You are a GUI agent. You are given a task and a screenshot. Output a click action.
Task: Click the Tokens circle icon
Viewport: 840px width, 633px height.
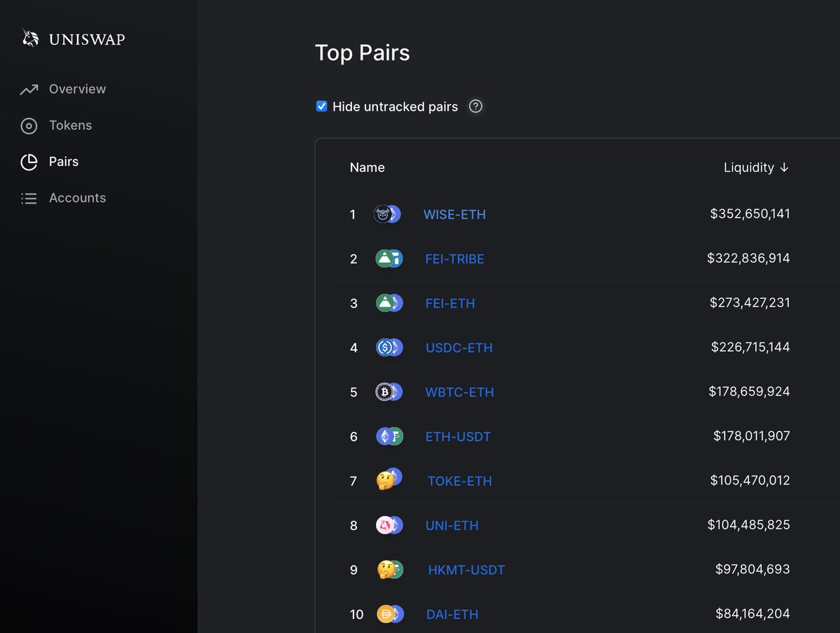(29, 126)
